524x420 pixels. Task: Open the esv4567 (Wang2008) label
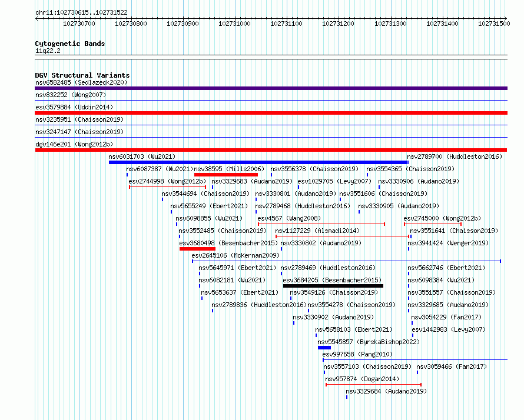pyautogui.click(x=289, y=218)
